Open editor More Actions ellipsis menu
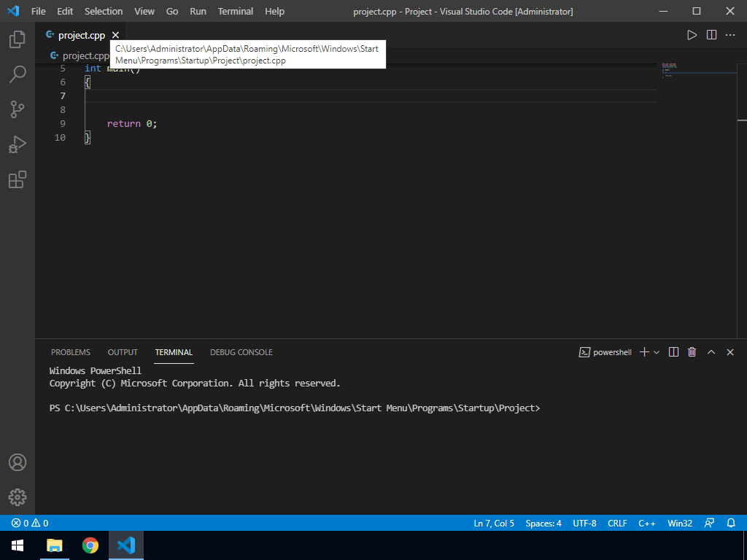Screen dimensions: 747x560 pyautogui.click(x=730, y=35)
